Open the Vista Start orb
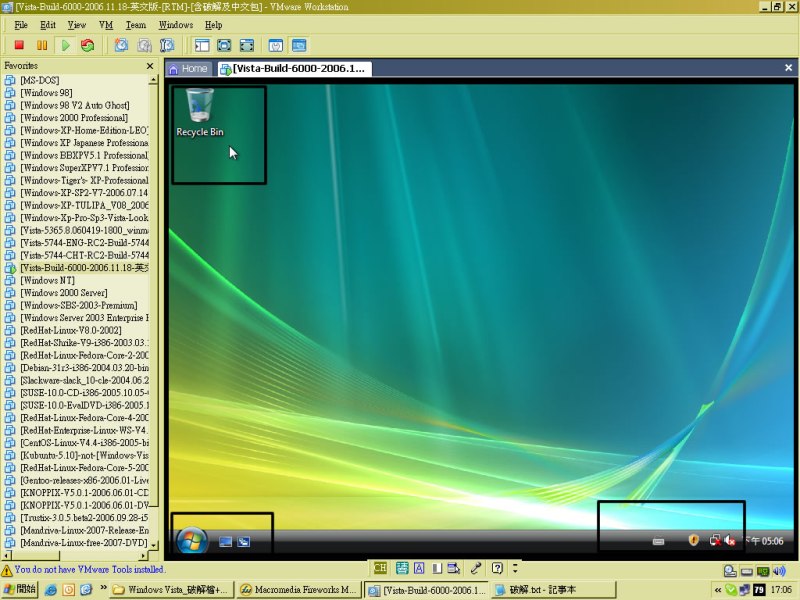 pyautogui.click(x=192, y=540)
